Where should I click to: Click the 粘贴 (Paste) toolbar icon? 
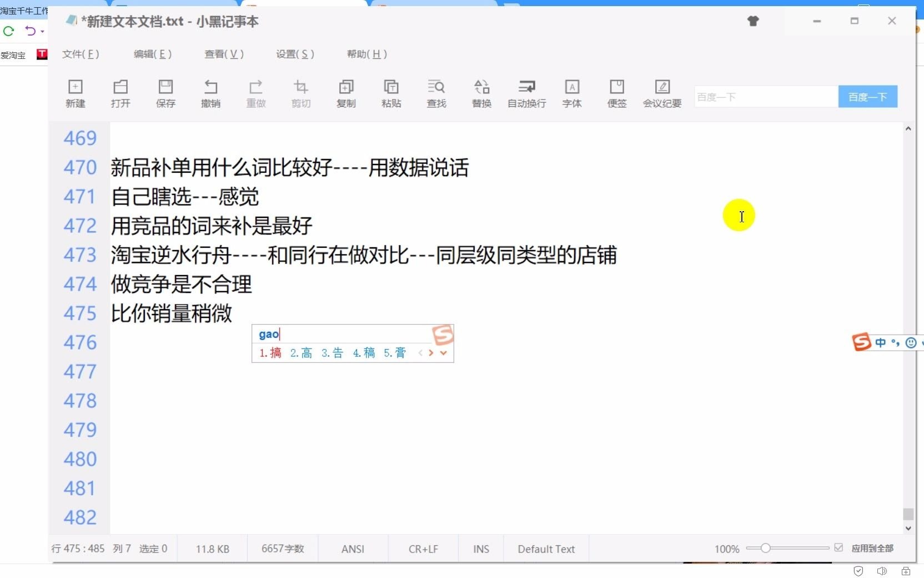pos(391,93)
